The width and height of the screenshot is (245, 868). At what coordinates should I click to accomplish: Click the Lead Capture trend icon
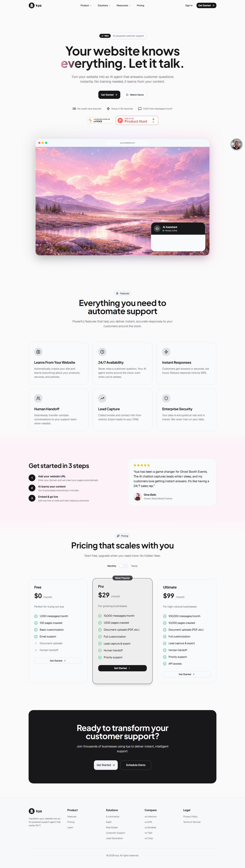tap(102, 398)
